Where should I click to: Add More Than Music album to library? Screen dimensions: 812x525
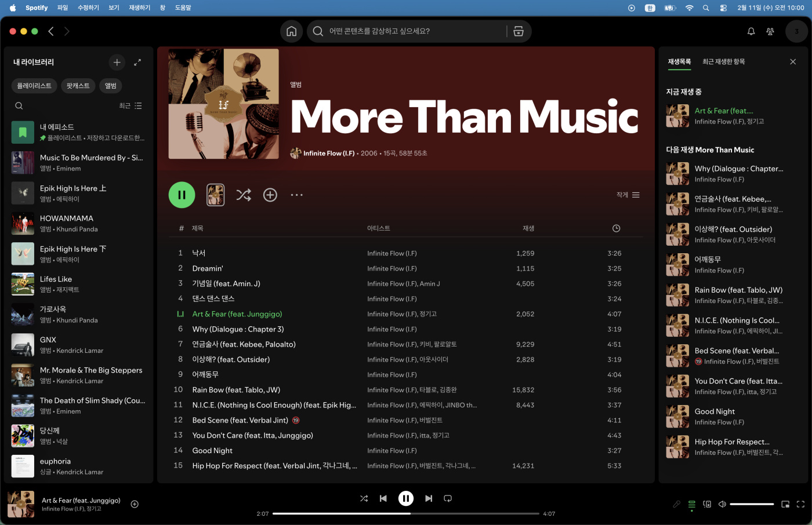pos(270,195)
